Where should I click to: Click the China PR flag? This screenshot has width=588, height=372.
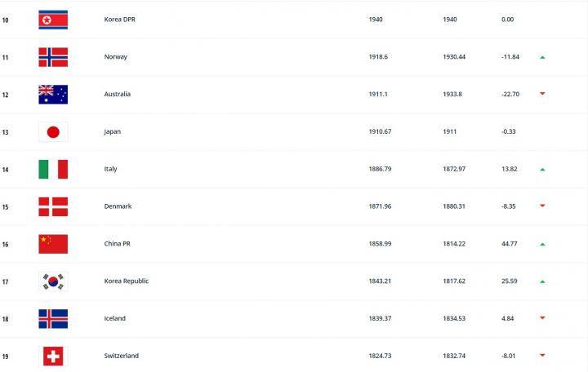[x=53, y=244]
